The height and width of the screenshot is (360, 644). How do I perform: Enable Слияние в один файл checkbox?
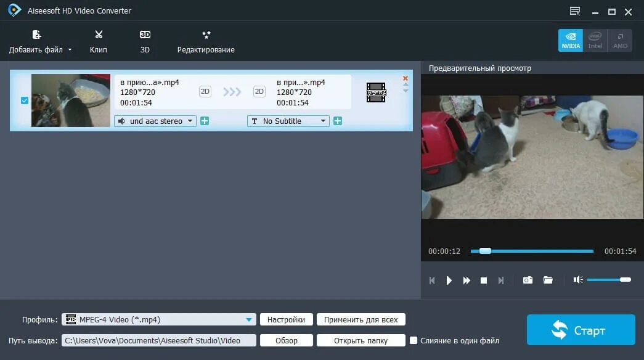click(414, 340)
